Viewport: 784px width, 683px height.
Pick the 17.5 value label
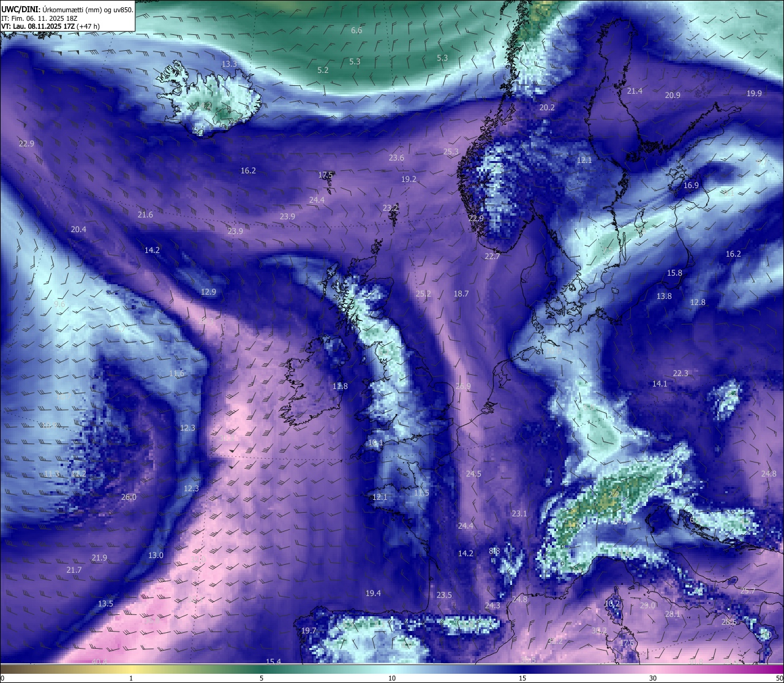(325, 175)
